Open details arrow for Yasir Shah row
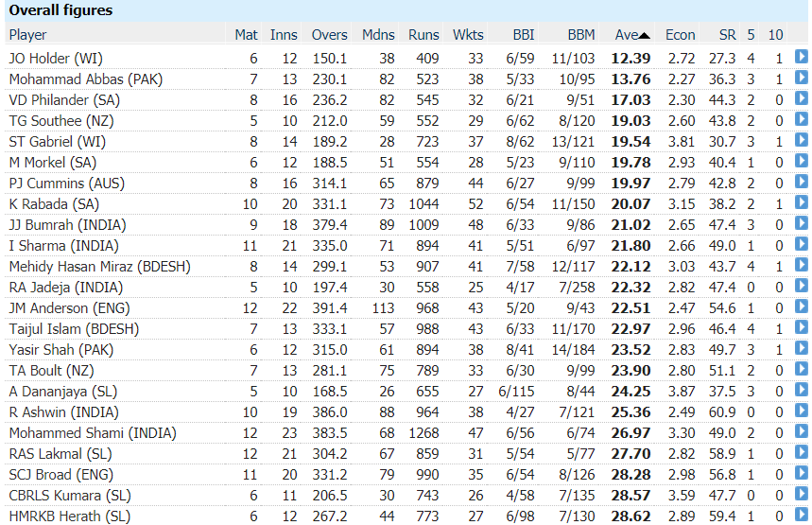Image resolution: width=812 pixels, height=525 pixels. [x=801, y=348]
